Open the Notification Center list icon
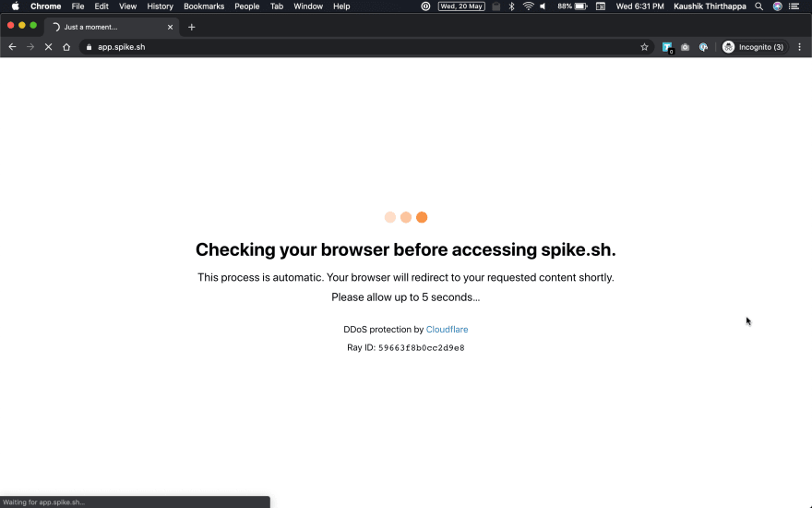Image resolution: width=812 pixels, height=508 pixels. click(x=794, y=6)
